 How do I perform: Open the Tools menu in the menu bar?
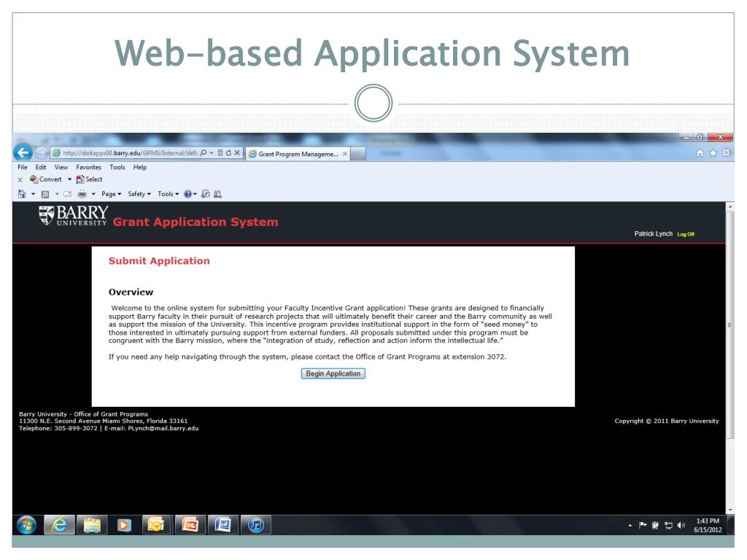click(117, 167)
